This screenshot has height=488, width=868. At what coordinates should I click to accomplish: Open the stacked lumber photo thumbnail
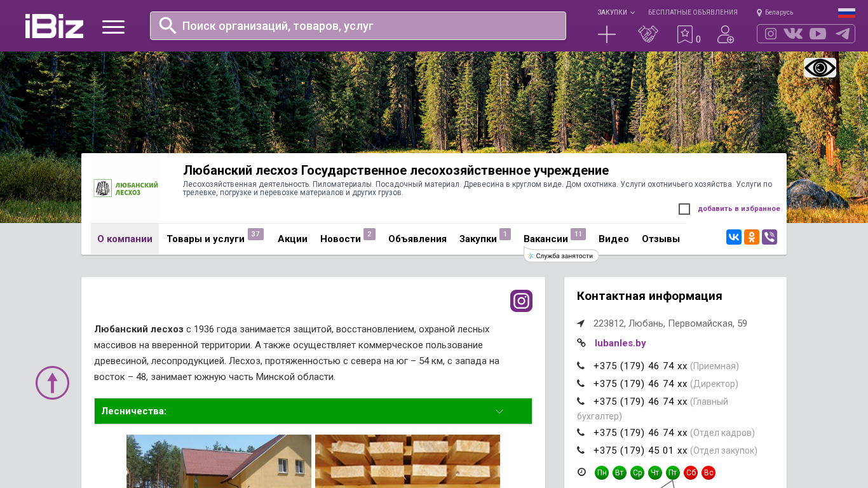[x=407, y=461]
